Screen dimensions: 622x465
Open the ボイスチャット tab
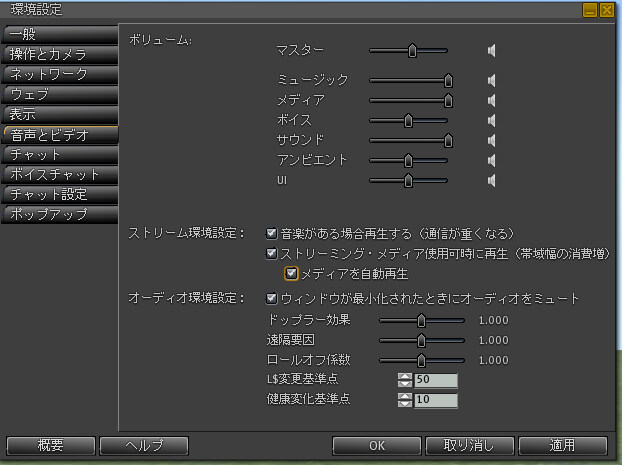click(x=60, y=174)
